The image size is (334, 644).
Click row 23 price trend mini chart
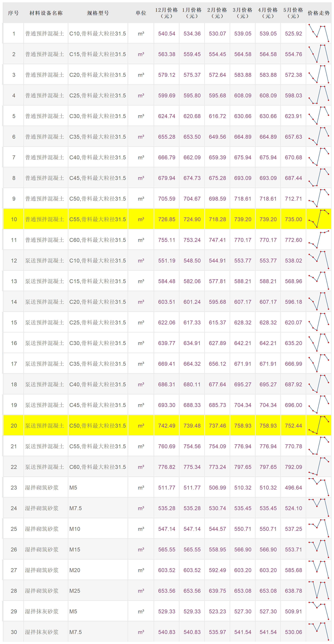point(319,487)
